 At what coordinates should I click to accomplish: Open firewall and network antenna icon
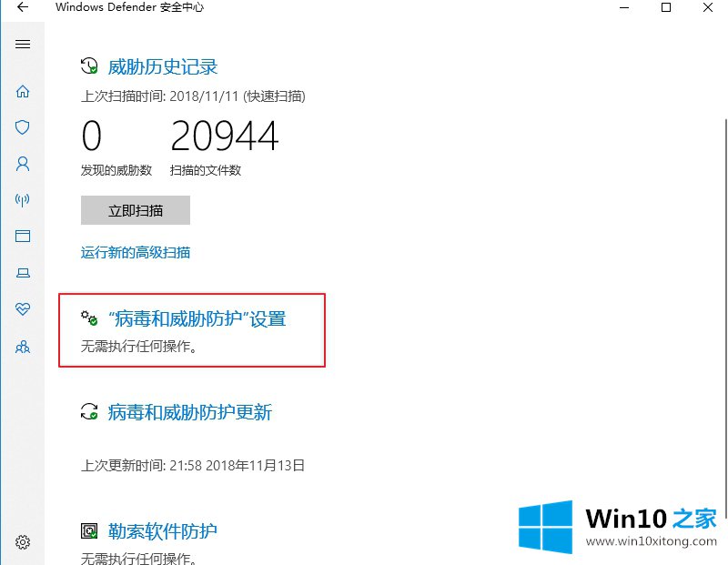(x=22, y=200)
